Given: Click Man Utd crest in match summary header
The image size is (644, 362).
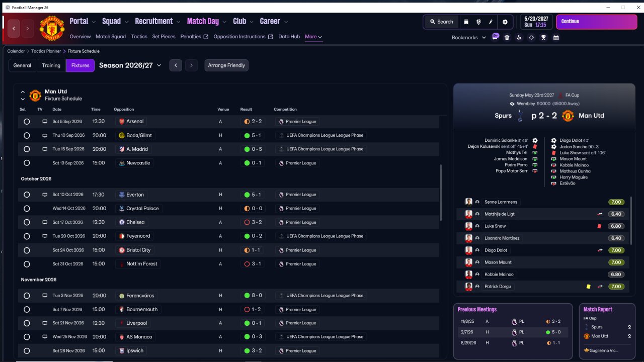Looking at the screenshot, I should point(568,116).
